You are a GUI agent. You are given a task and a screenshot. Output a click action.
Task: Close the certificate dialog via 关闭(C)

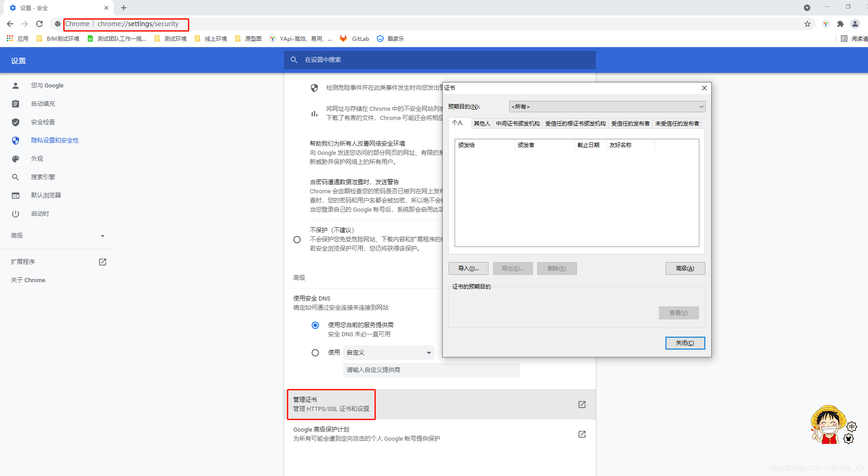(x=685, y=343)
